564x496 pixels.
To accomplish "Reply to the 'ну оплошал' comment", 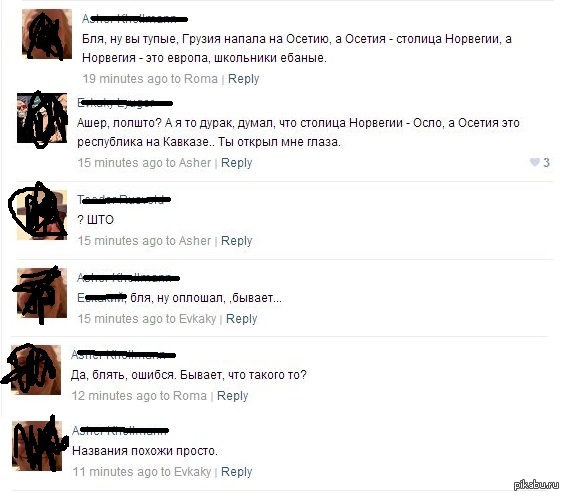I will pos(241,319).
